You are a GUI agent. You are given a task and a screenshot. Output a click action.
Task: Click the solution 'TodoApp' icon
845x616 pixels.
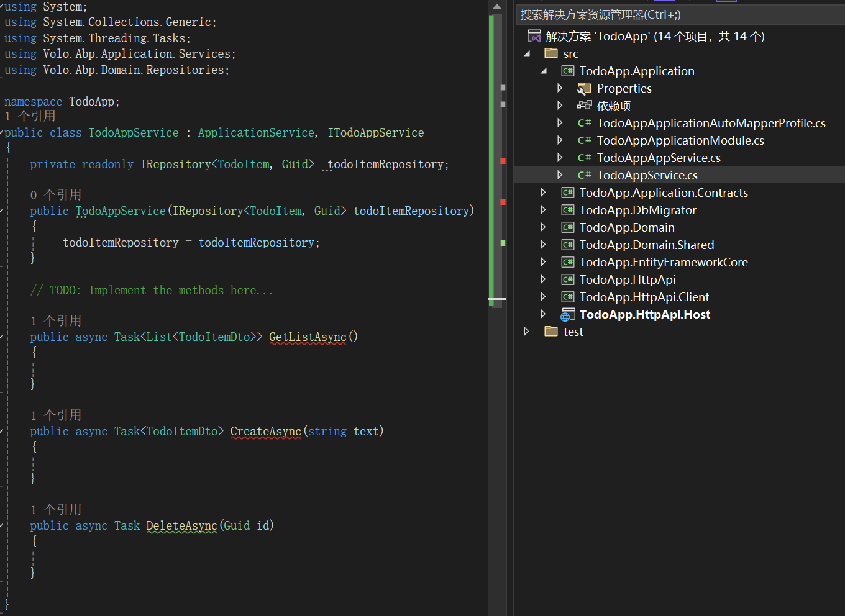534,36
